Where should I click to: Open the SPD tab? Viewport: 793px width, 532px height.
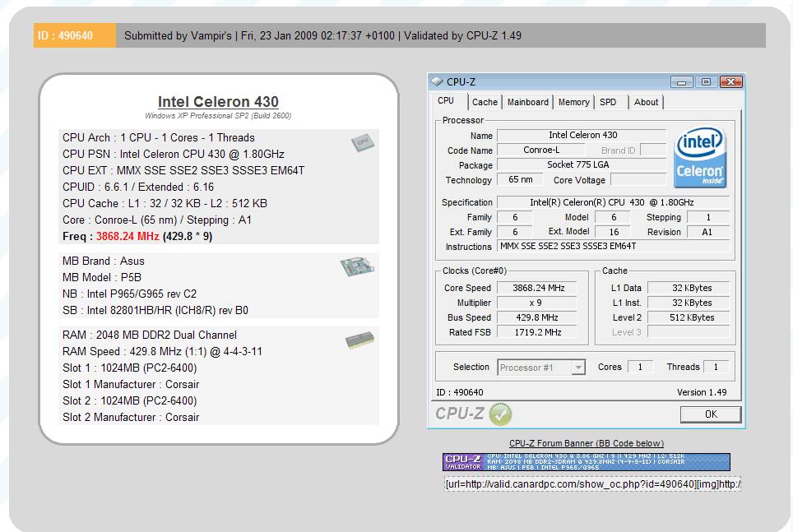pyautogui.click(x=608, y=102)
